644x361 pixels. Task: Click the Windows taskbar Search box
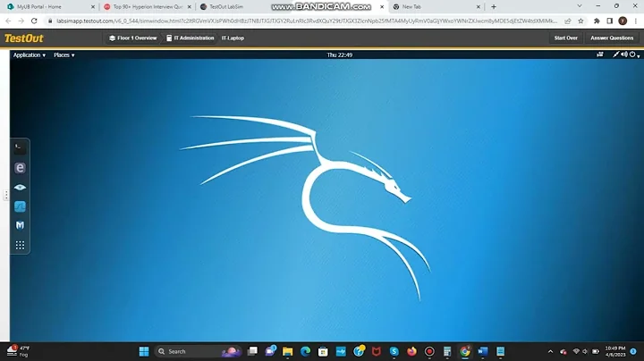click(x=199, y=351)
